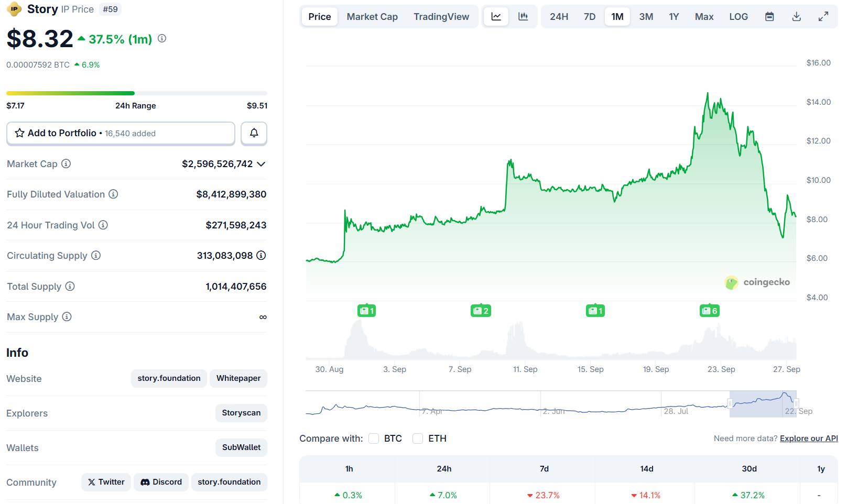Open Total Supply info icon
The image size is (847, 504).
(x=70, y=286)
